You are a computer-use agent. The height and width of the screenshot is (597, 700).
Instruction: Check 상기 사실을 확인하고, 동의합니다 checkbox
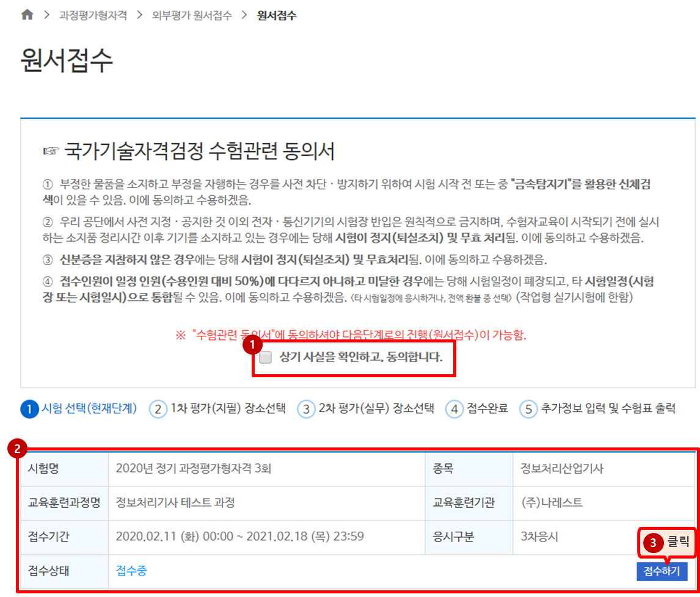pyautogui.click(x=266, y=357)
